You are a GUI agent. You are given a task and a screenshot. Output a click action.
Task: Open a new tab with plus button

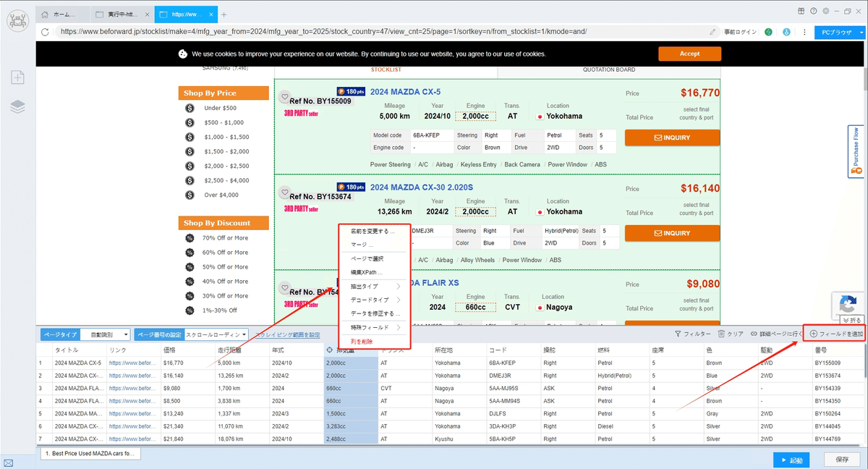(224, 14)
